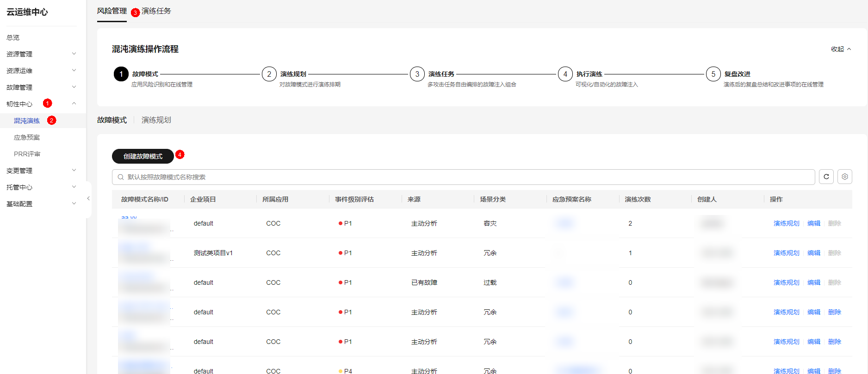Open 应急预案 in the sidebar
Image resolution: width=868 pixels, height=374 pixels.
(x=27, y=137)
